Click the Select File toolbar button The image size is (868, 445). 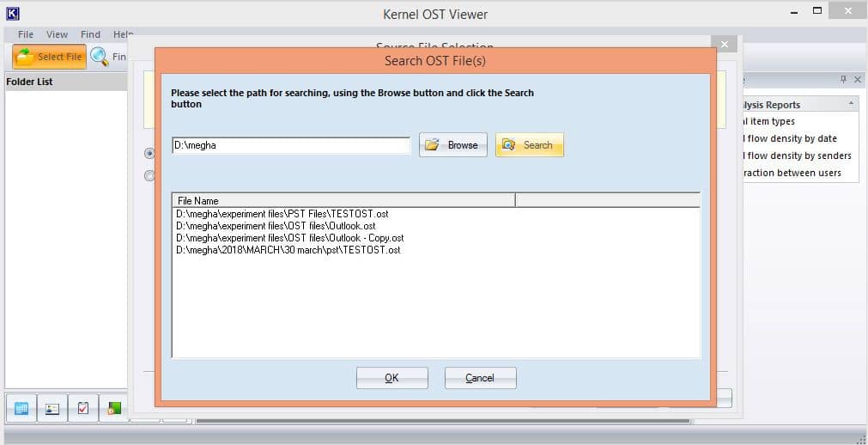[x=49, y=57]
